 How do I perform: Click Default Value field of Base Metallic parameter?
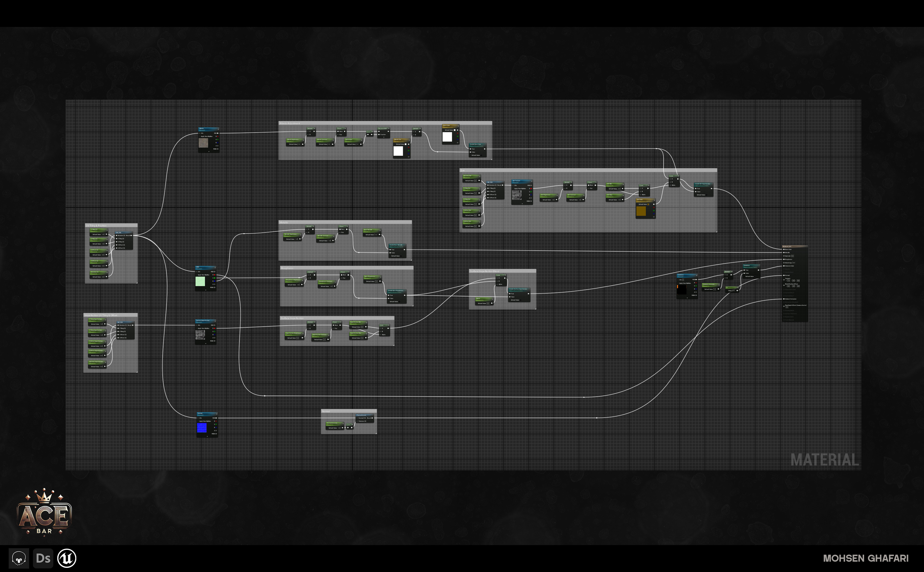(x=376, y=235)
